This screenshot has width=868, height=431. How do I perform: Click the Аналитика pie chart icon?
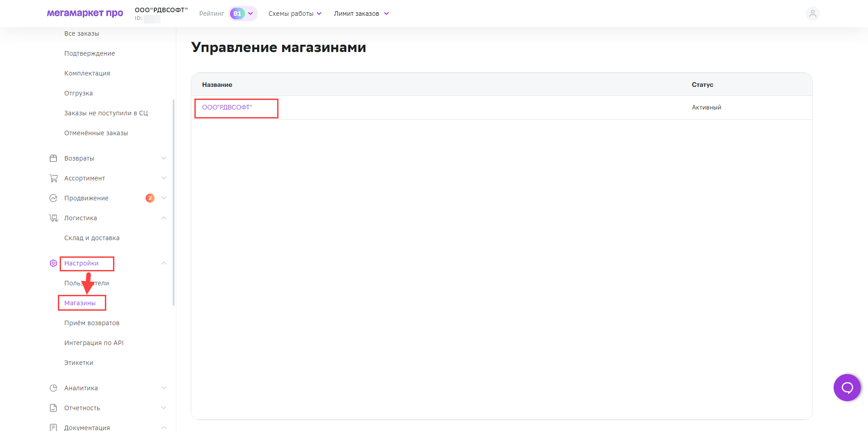pos(53,388)
